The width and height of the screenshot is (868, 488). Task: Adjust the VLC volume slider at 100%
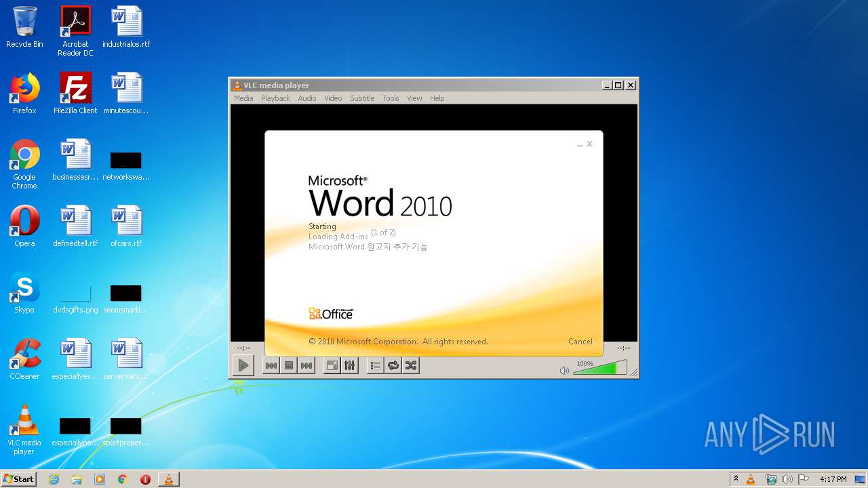(x=600, y=368)
